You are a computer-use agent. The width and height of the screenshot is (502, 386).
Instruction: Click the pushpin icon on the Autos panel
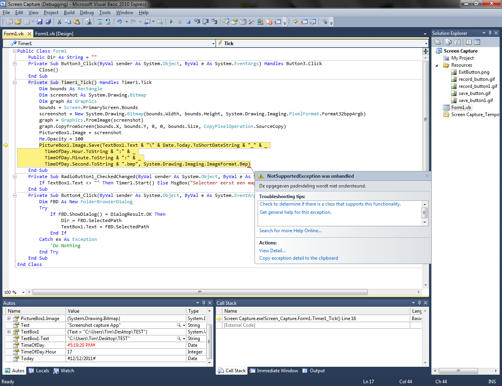[x=204, y=303]
